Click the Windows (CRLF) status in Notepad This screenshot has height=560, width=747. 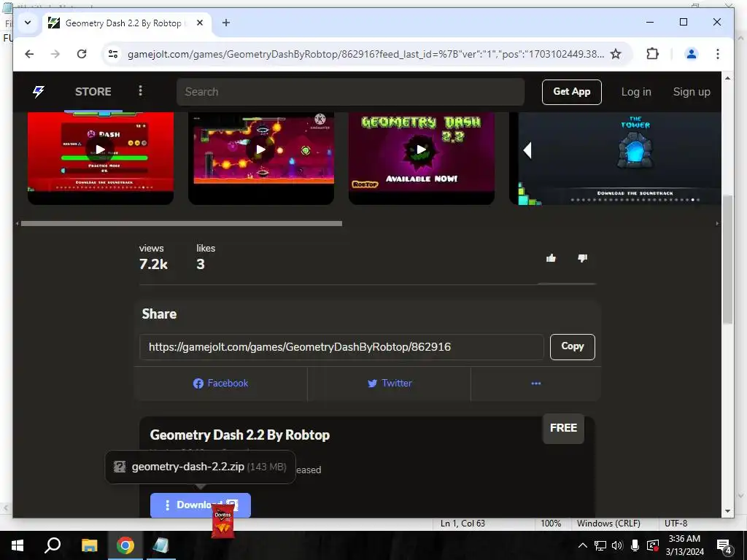[608, 524]
